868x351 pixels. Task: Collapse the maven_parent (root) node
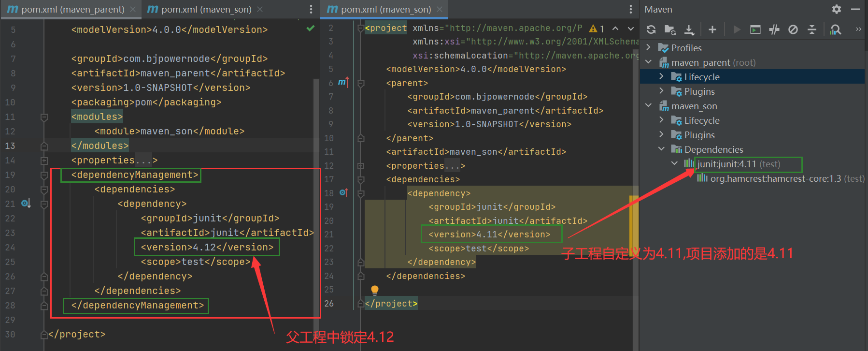coord(649,62)
